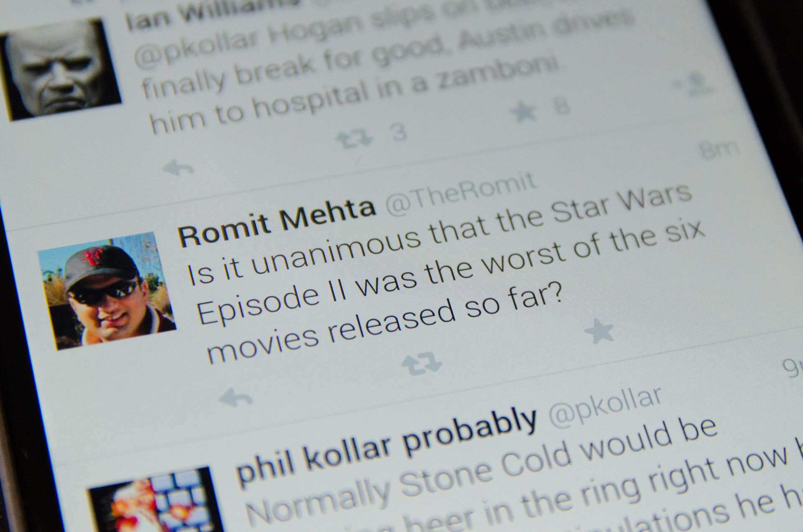
Task: Favorite the zamboni tweet showing 8 stars
Action: (x=524, y=110)
